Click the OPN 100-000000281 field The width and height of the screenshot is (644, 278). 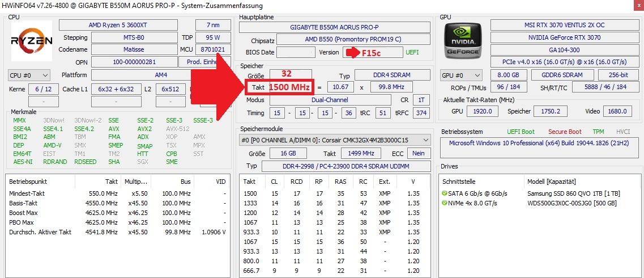pyautogui.click(x=134, y=62)
